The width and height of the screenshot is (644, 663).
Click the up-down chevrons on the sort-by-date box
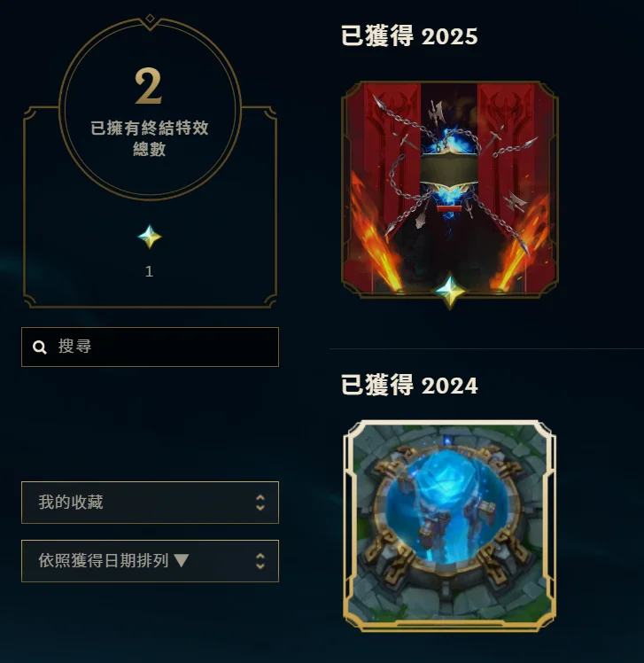point(260,561)
